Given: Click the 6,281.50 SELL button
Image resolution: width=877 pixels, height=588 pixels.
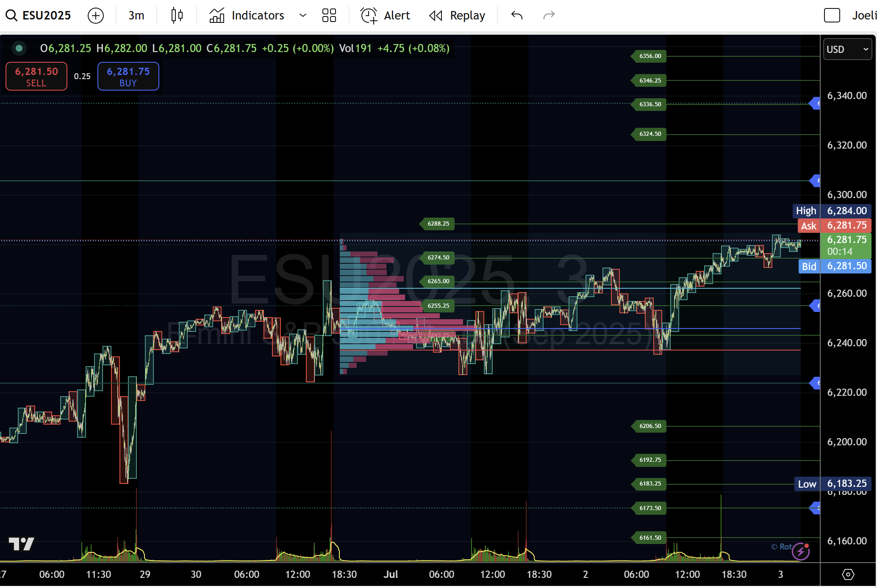Looking at the screenshot, I should (x=36, y=76).
